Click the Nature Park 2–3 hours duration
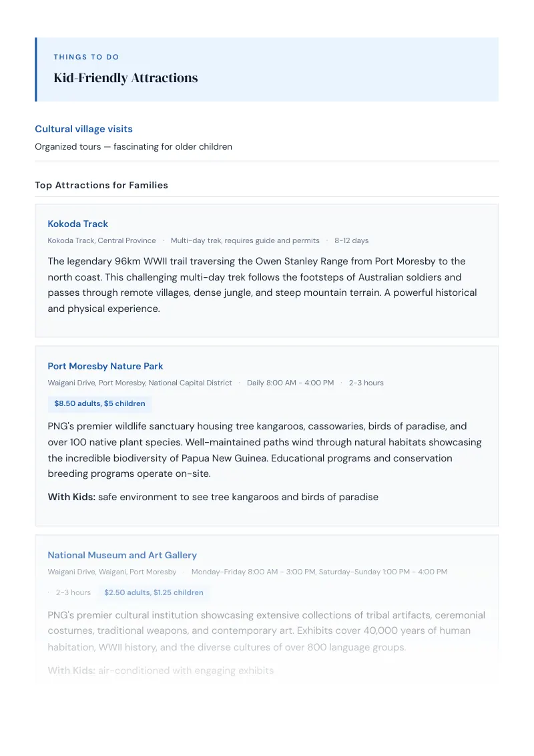Screen dimensions: 534x756 coord(366,383)
